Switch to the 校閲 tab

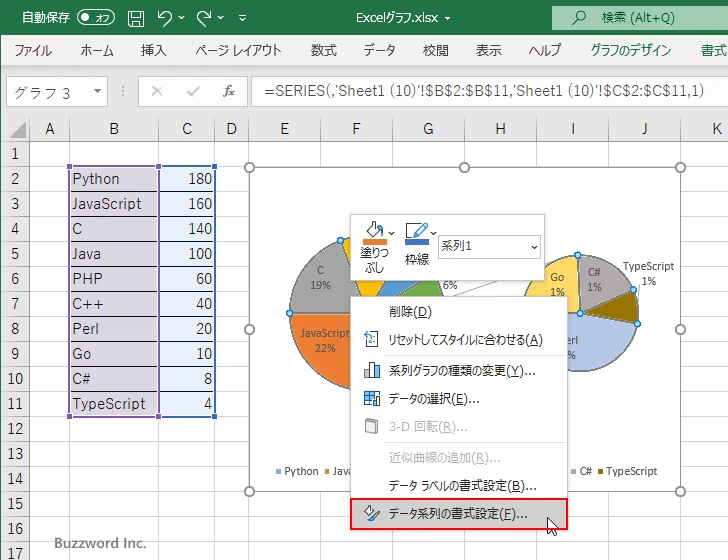pyautogui.click(x=436, y=50)
